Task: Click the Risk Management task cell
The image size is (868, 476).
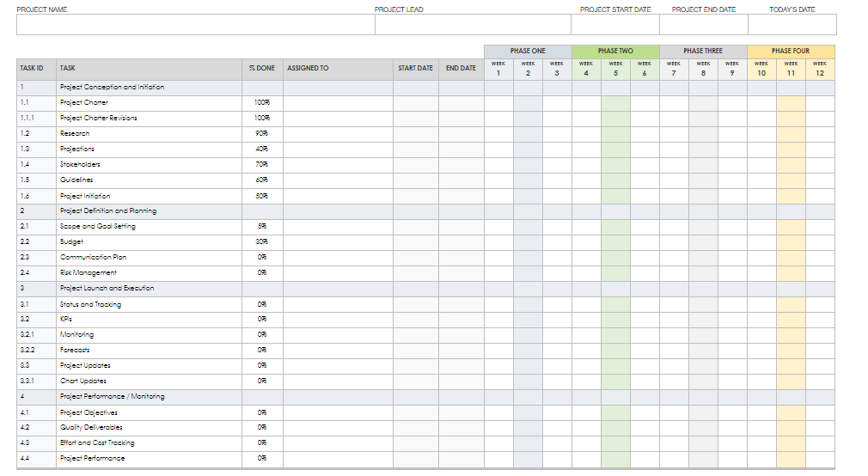Action: pos(149,273)
